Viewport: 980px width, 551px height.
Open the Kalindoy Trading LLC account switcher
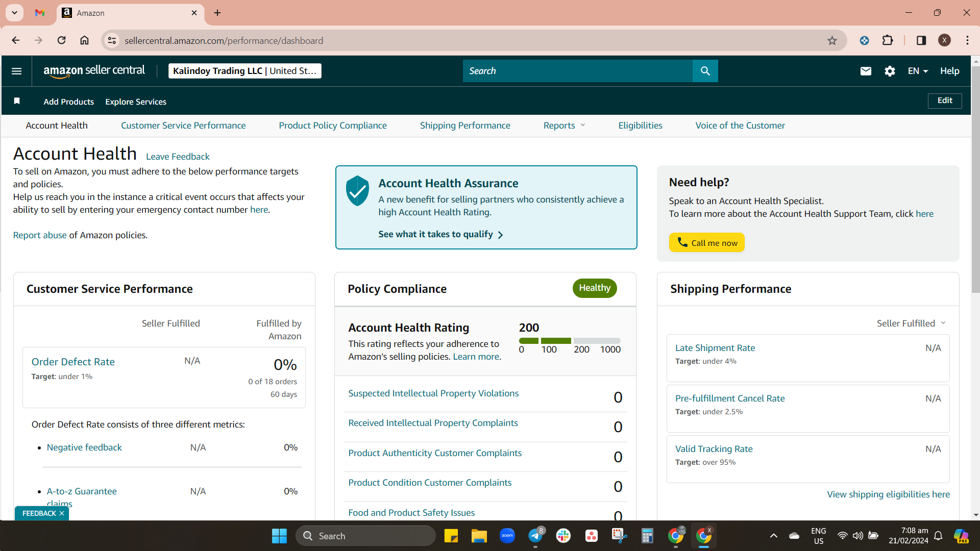click(245, 71)
